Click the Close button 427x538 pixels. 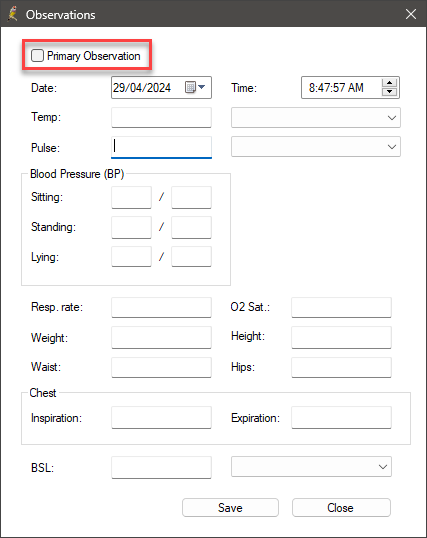(x=341, y=507)
